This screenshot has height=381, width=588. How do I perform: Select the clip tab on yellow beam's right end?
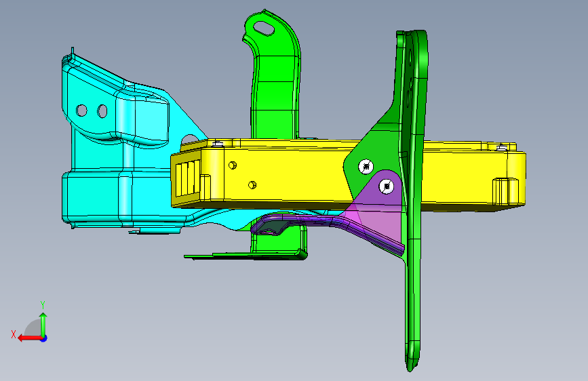tap(505, 192)
